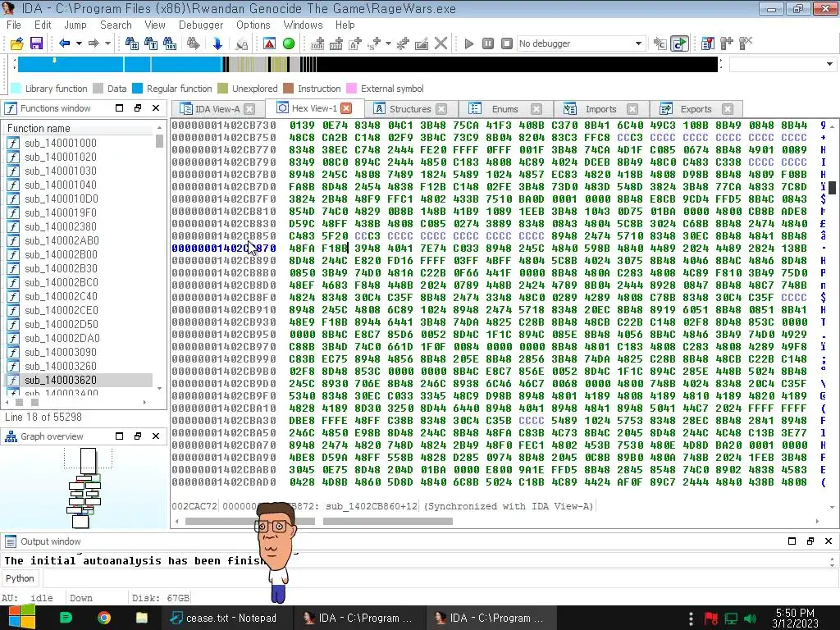This screenshot has height=630, width=840.
Task: Open the File menu
Action: click(14, 25)
